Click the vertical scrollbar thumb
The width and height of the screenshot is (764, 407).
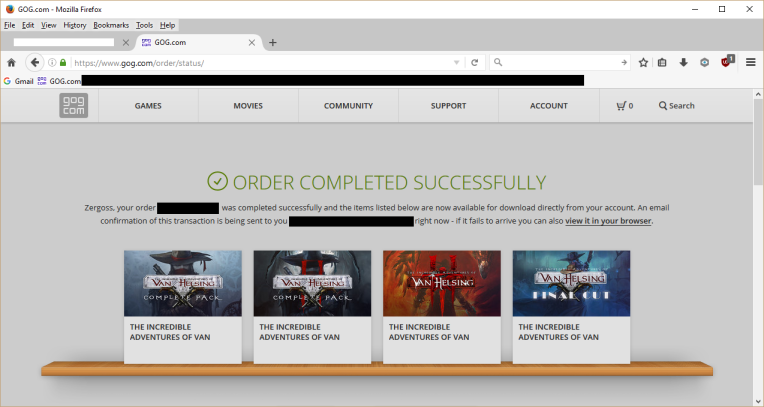point(758,142)
